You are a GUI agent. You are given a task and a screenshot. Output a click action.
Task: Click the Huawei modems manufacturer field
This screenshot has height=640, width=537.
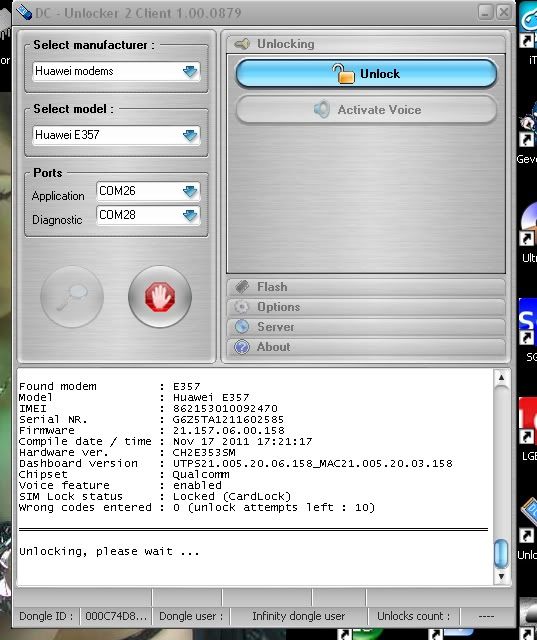pos(116,71)
